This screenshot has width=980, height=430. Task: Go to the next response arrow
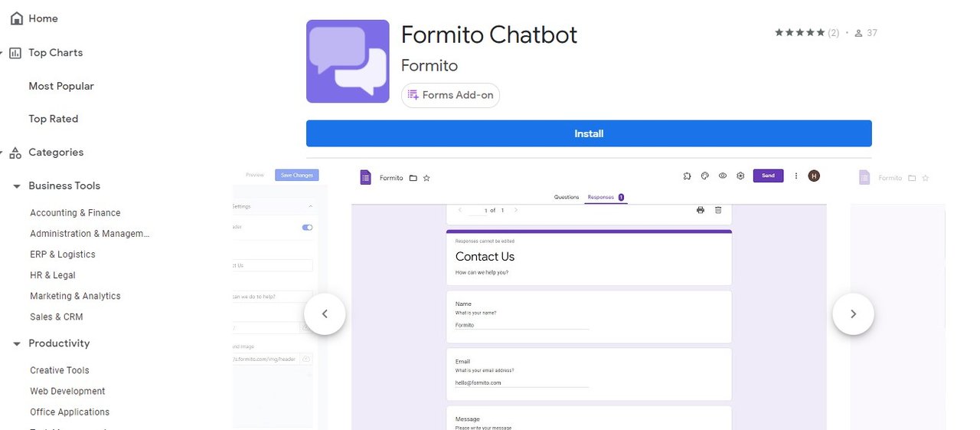click(x=516, y=210)
